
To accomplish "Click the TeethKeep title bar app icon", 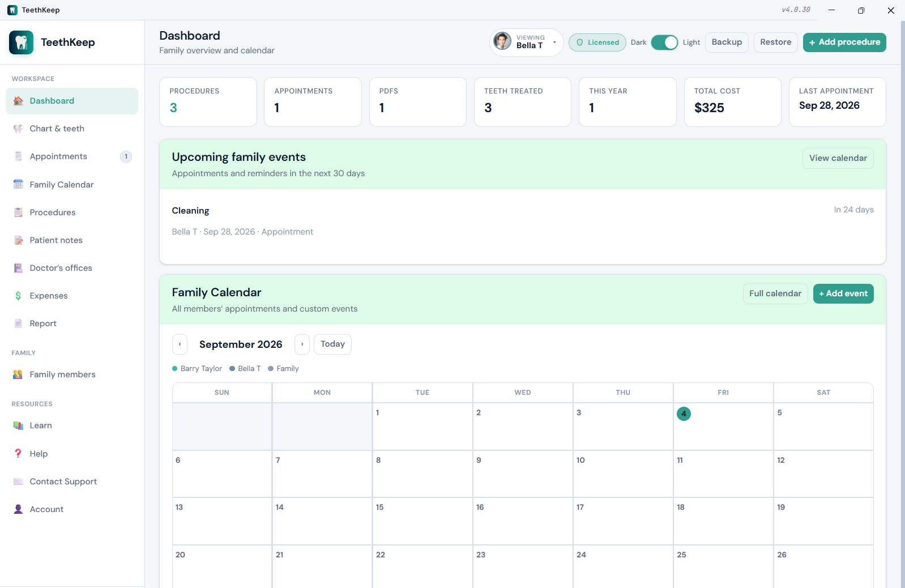I will pyautogui.click(x=12, y=10).
